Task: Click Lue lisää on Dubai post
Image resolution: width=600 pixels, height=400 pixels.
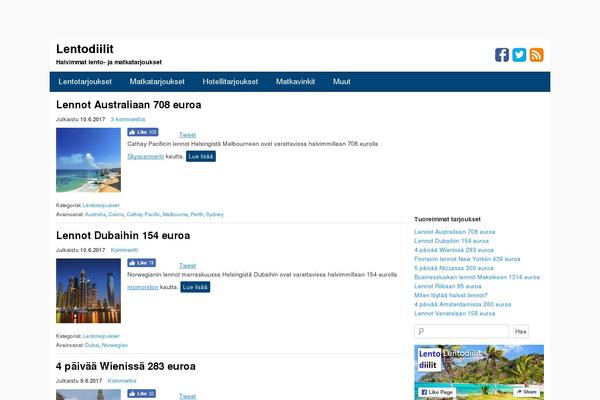Action: coord(195,287)
